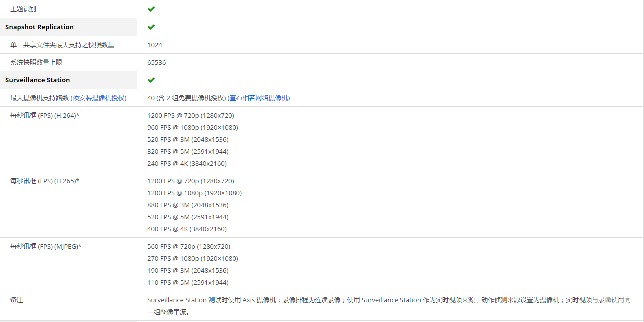Click the 每秒讯框 (FPS) (H.265)* label
Viewport: 644px width, 322px height.
click(x=45, y=181)
